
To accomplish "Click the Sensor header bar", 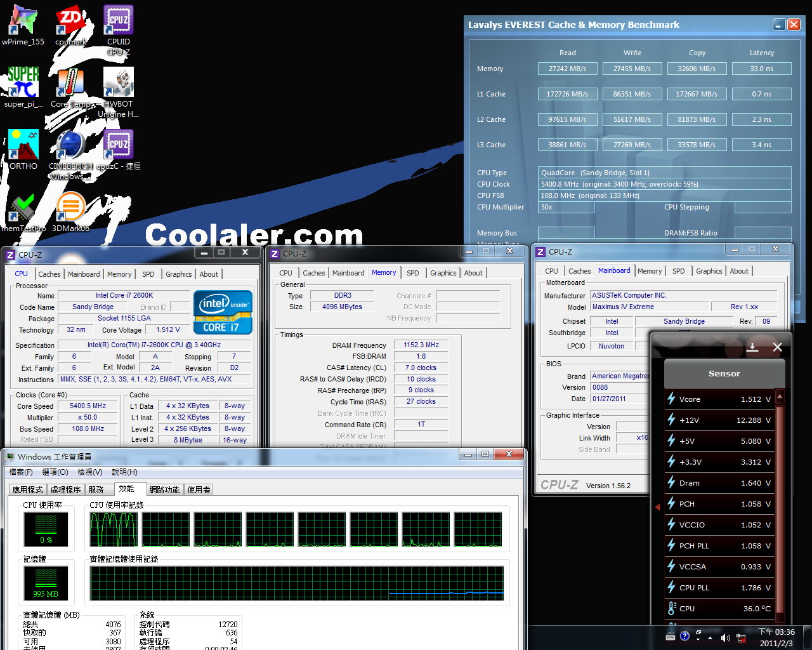I will 724,374.
